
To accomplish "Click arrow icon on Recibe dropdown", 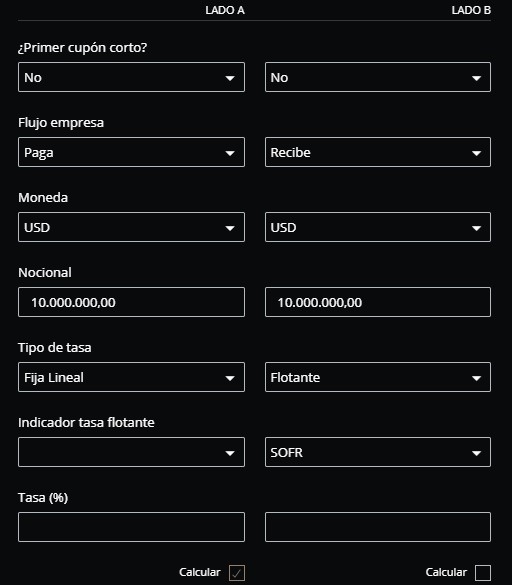I will click(x=476, y=153).
